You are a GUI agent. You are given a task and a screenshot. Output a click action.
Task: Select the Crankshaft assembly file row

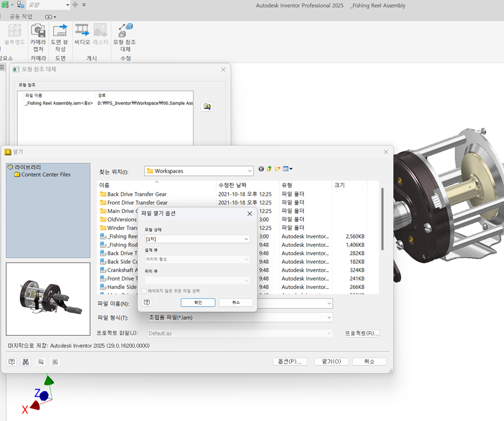pos(119,270)
